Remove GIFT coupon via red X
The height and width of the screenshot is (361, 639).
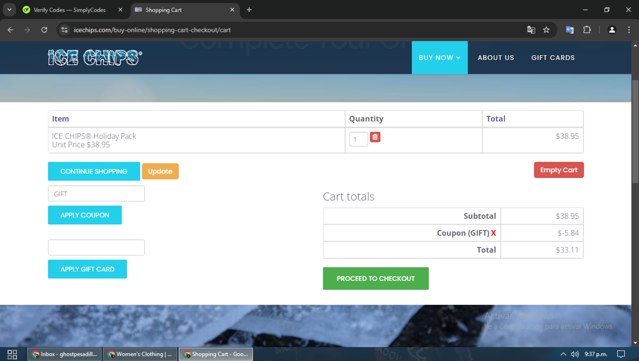tap(494, 233)
